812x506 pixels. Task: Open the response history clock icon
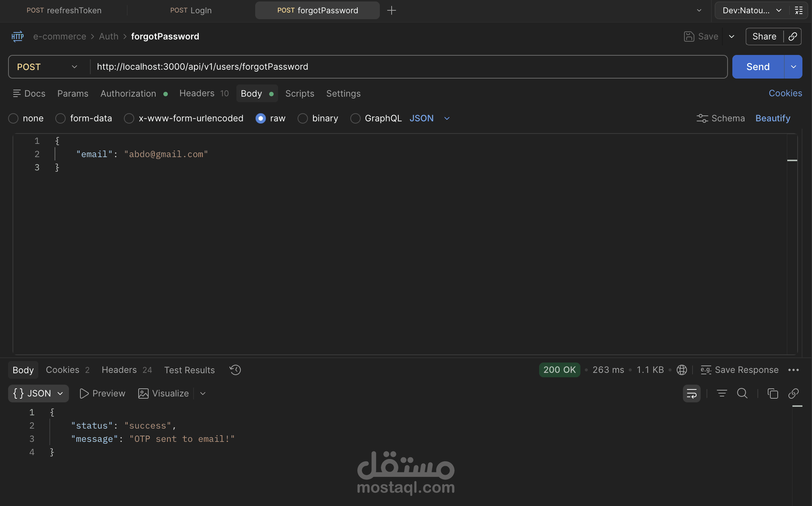click(x=235, y=370)
